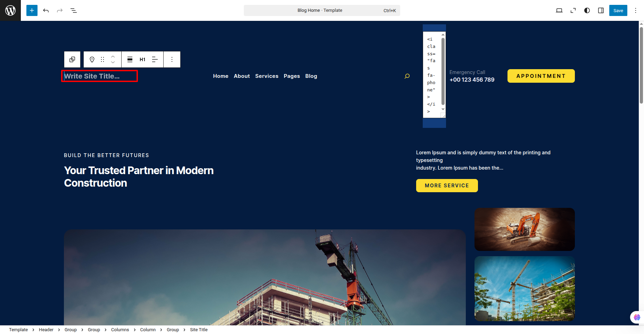Open the text alignment dropdown

(x=155, y=59)
